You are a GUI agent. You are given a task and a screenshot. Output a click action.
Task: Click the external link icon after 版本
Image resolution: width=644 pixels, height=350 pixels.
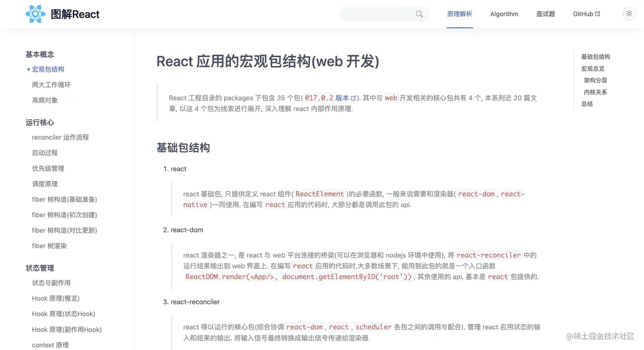pyautogui.click(x=353, y=98)
